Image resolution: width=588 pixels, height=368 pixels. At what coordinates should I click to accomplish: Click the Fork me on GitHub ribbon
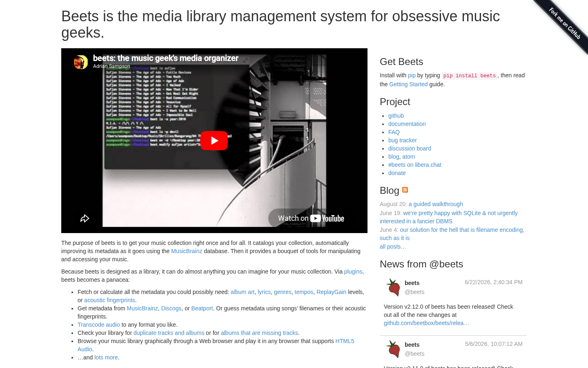564,23
